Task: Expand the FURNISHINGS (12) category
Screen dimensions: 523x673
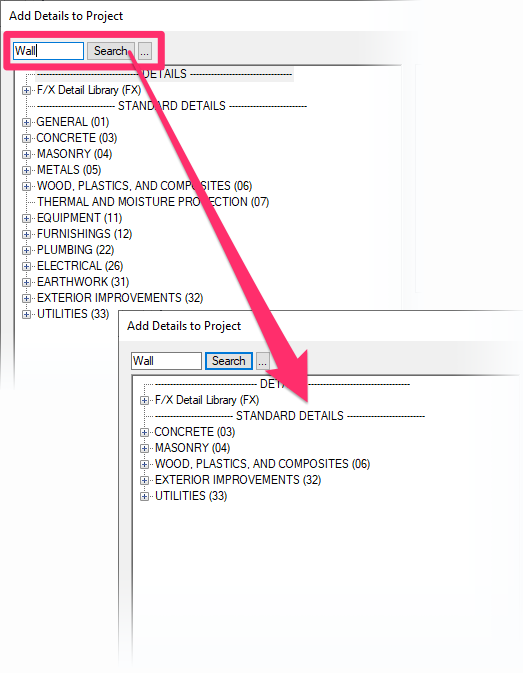Action: point(26,234)
